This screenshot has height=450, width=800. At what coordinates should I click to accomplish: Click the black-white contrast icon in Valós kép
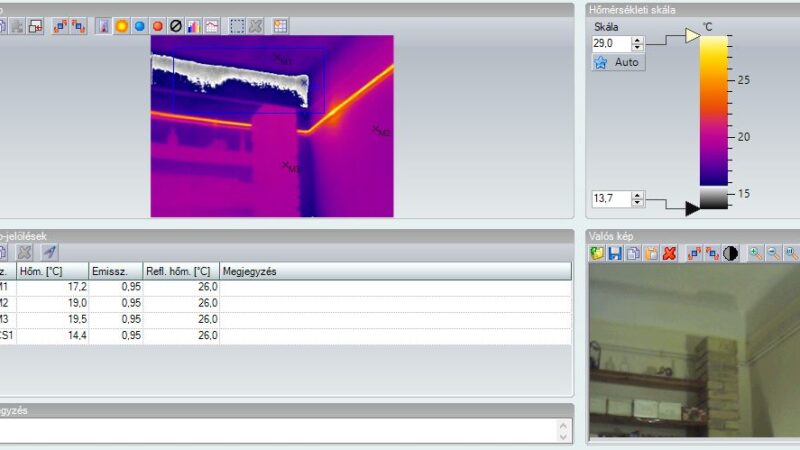(x=731, y=254)
